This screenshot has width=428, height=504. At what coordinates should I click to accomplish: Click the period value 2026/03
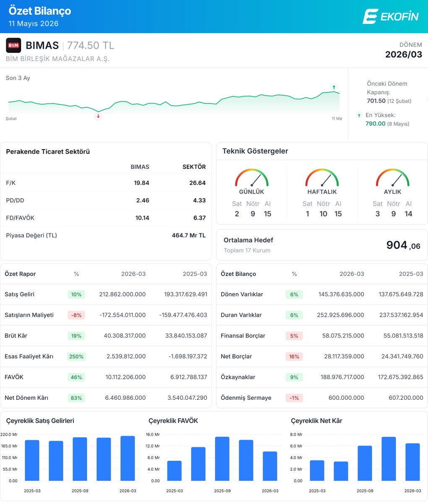(404, 55)
